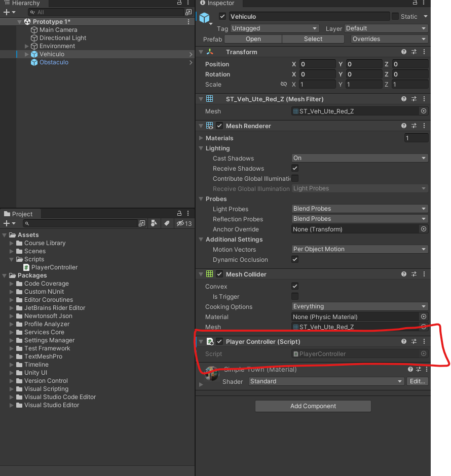Uncheck Receive Shadows checkbox
451x476 pixels.
pyautogui.click(x=295, y=169)
